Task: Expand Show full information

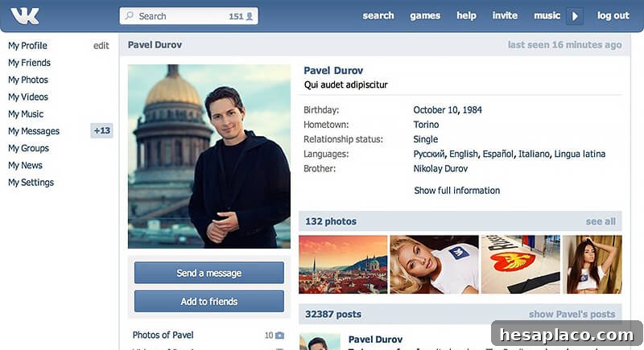Action: click(456, 191)
